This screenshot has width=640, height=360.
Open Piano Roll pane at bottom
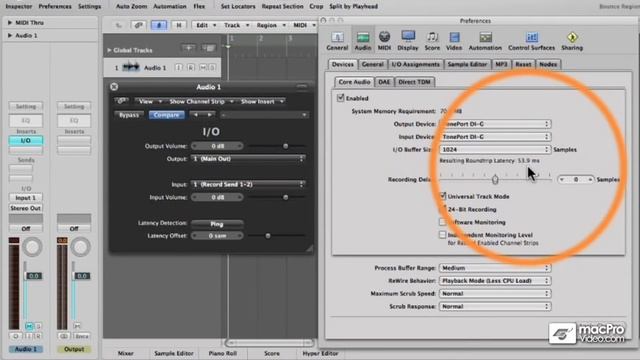(x=222, y=353)
